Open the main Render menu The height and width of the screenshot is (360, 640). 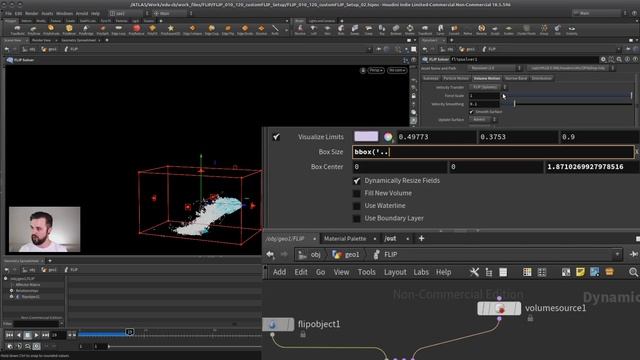click(31, 13)
